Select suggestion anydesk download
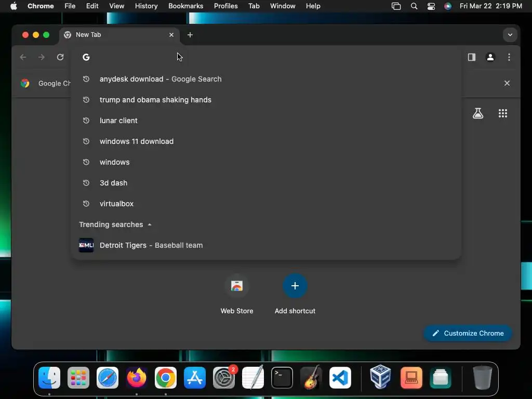 (266, 79)
